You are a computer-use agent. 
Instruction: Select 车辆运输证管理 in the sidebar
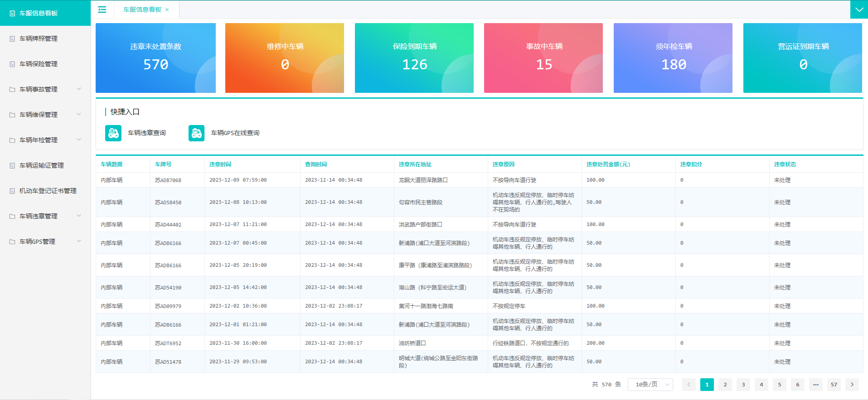coord(45,166)
